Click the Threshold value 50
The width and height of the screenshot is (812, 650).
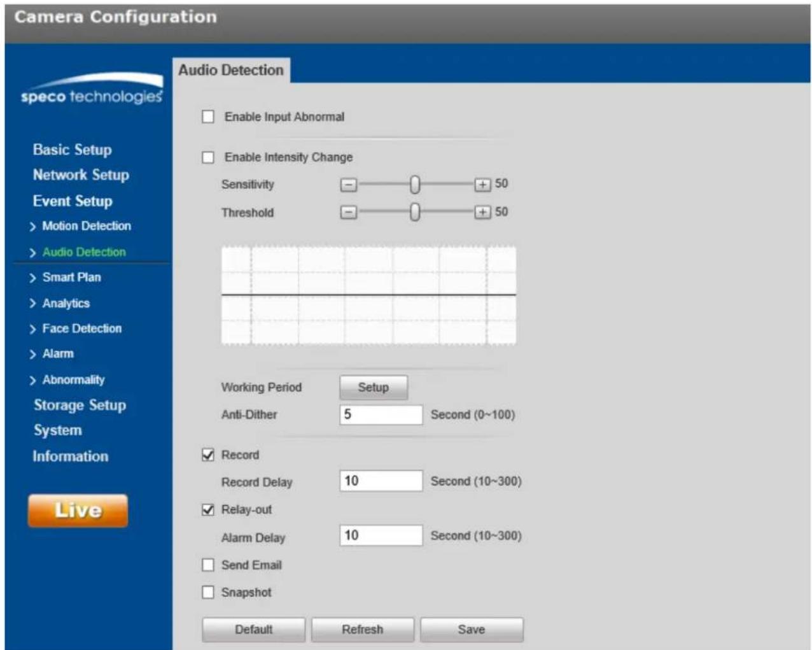[x=501, y=211]
